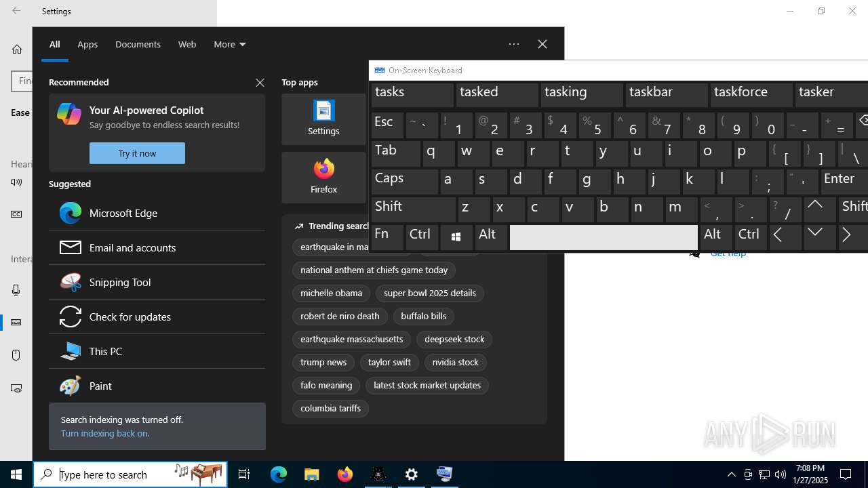
Task: Search trending 'earthquake massachusetts'
Action: pyautogui.click(x=351, y=339)
